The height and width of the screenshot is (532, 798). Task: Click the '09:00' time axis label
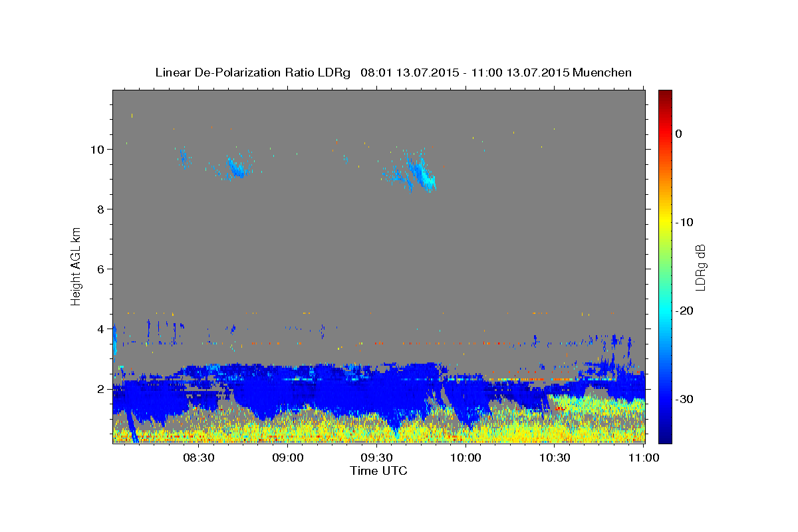(287, 458)
